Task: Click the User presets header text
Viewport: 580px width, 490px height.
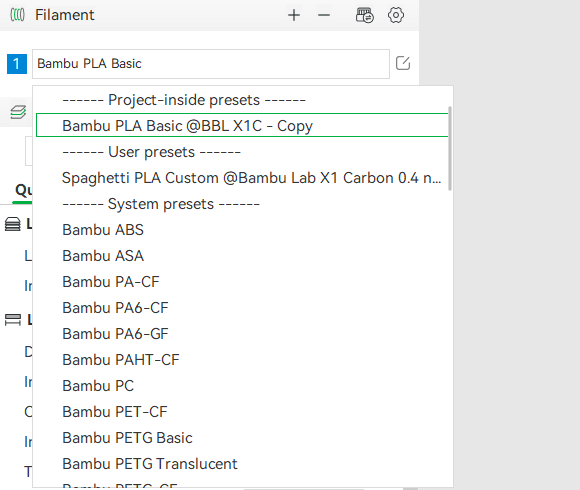Action: point(151,152)
